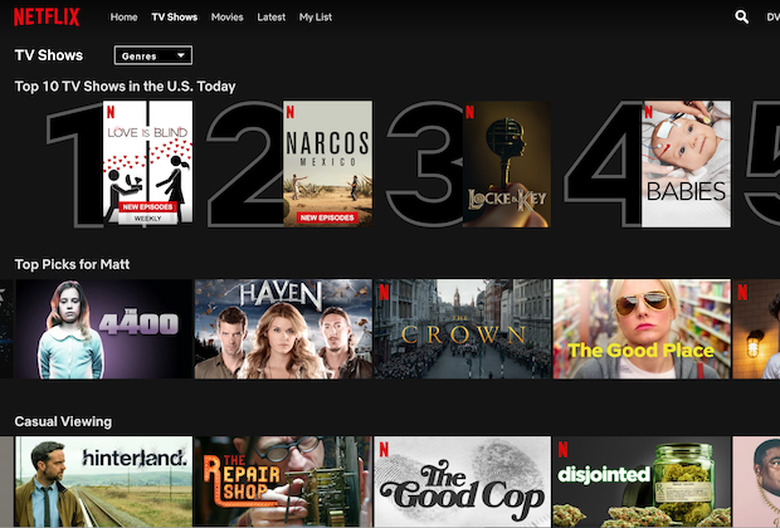
Task: Open the Haven show tile
Action: 283,329
